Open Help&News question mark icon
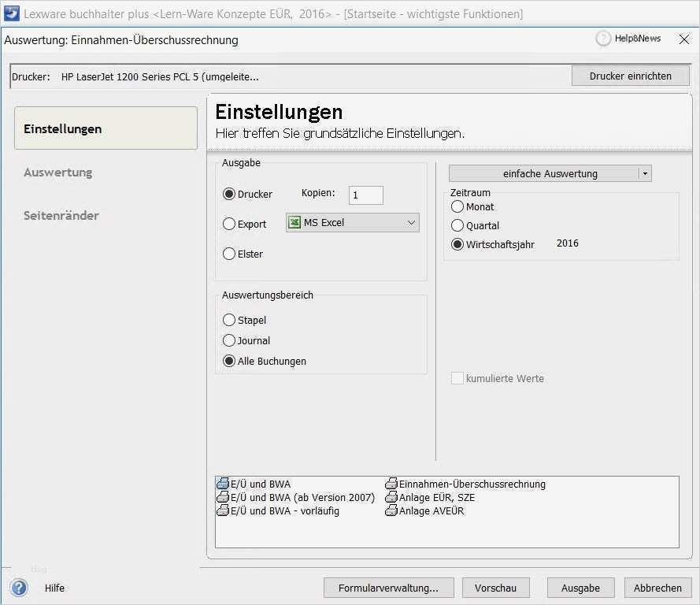 pos(603,39)
